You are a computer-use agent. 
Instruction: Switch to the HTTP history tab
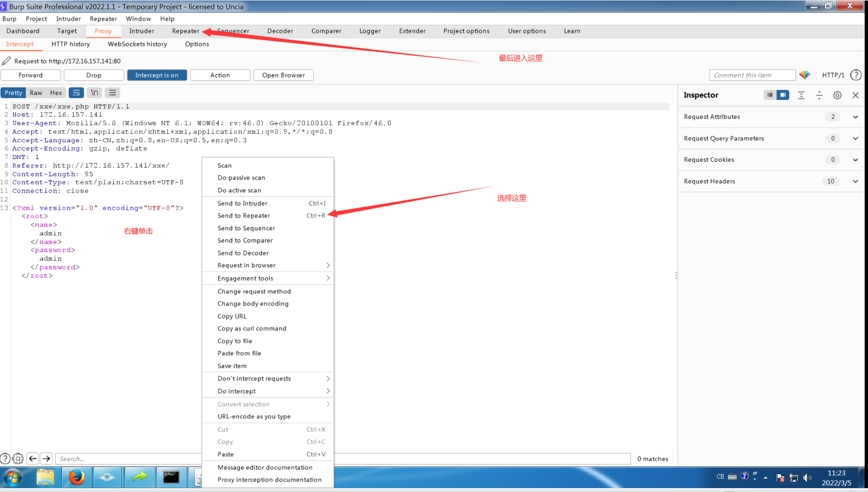point(71,44)
